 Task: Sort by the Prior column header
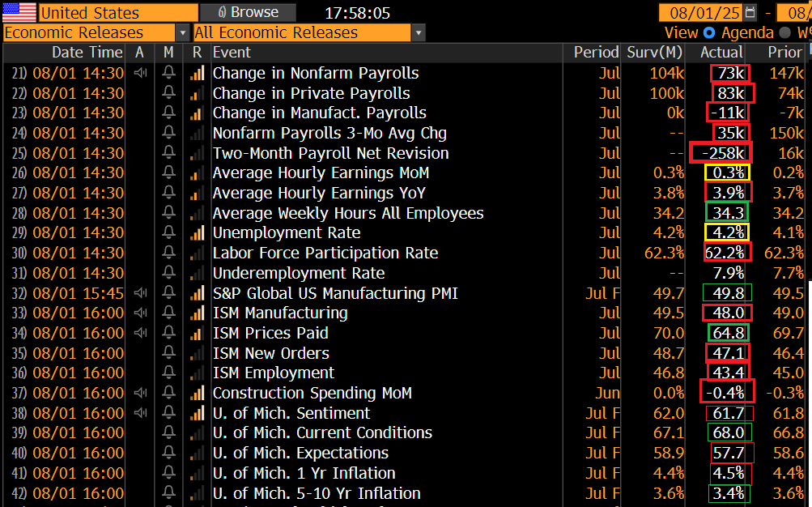pos(784,53)
